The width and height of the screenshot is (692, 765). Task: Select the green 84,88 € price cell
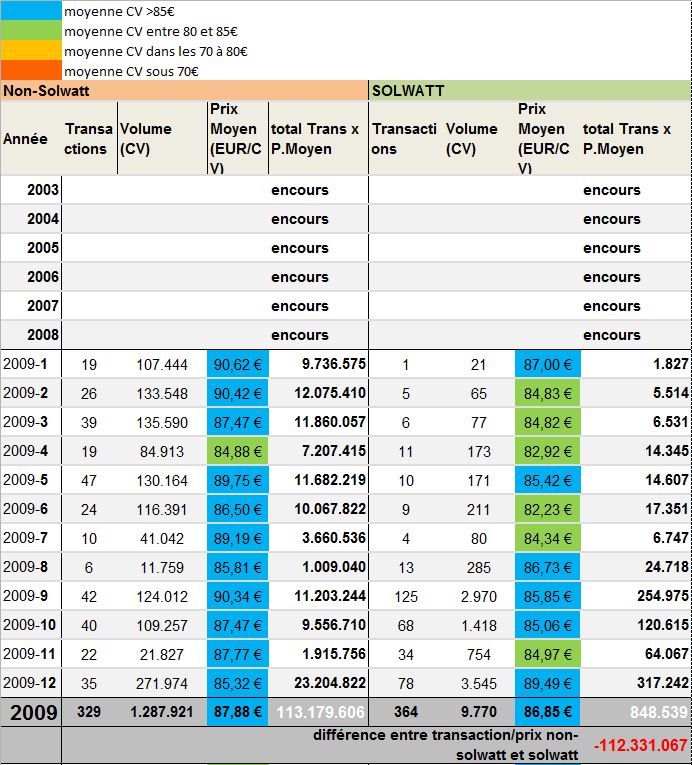point(237,451)
